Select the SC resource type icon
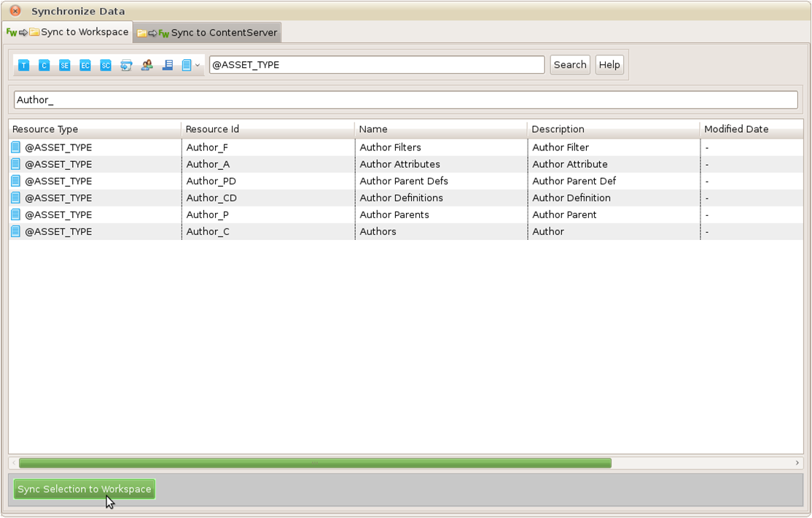This screenshot has height=518, width=812. 106,66
